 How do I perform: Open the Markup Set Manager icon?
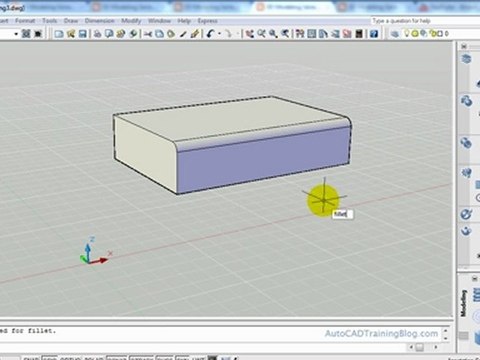[x=347, y=34]
